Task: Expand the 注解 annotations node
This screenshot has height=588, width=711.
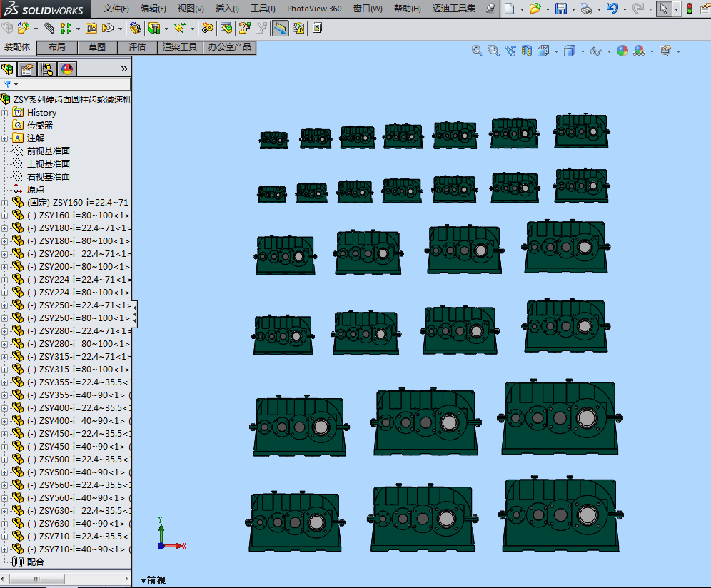Action: click(4, 138)
